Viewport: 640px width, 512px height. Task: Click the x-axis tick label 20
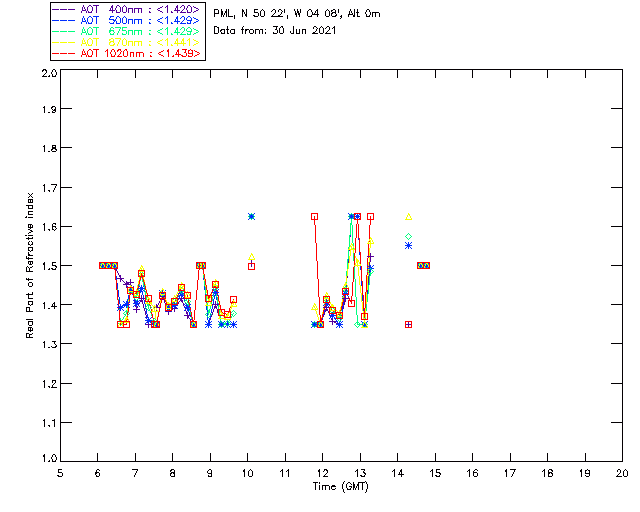coord(622,473)
